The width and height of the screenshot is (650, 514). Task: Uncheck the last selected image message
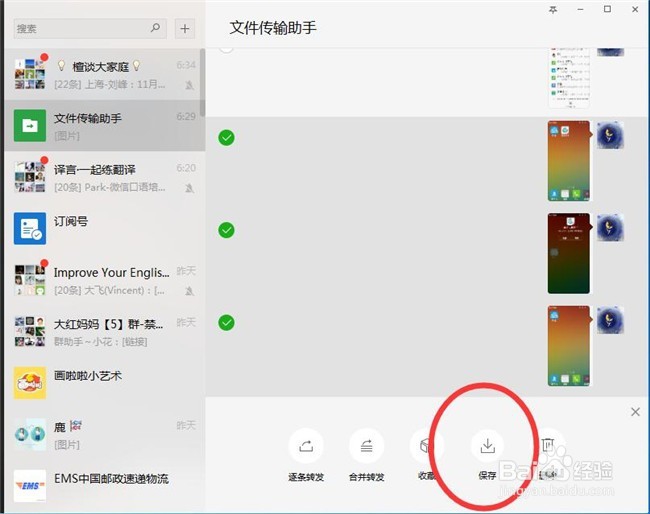click(226, 322)
